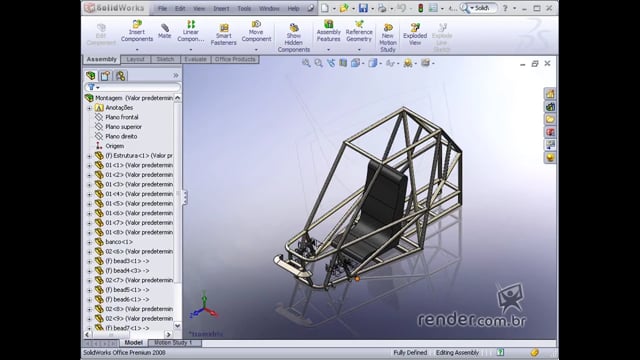This screenshot has width=640, height=360.
Task: Expand the 01<4> component node
Action: (89, 194)
